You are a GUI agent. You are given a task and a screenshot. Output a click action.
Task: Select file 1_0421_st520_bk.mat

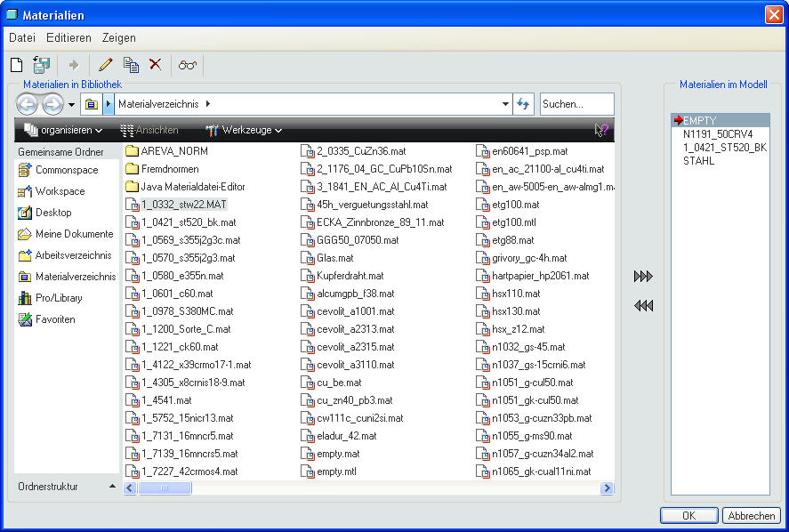[x=181, y=222]
